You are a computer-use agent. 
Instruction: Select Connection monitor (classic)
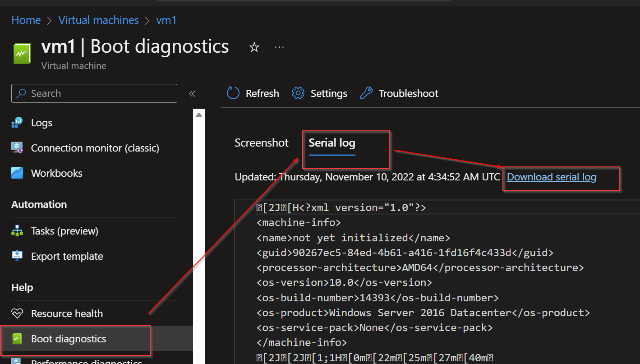pos(95,147)
